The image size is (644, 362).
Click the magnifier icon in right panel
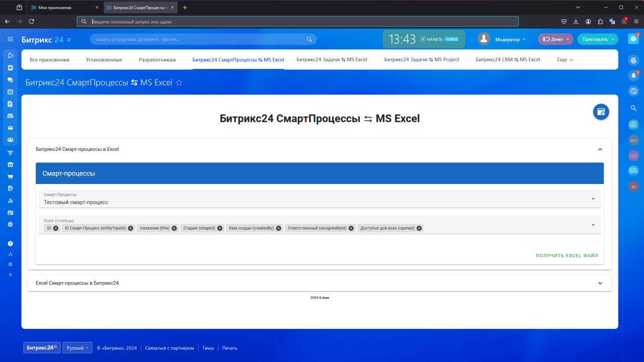(x=633, y=108)
